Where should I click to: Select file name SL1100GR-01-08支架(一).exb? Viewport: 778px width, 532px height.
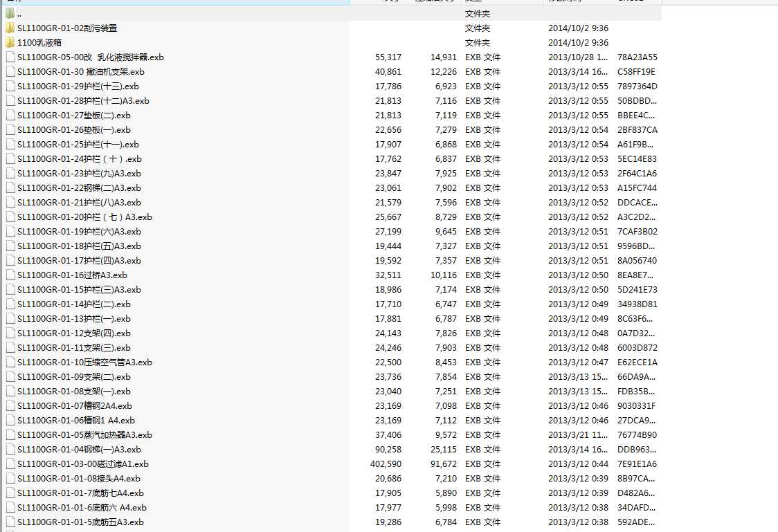[x=74, y=391]
